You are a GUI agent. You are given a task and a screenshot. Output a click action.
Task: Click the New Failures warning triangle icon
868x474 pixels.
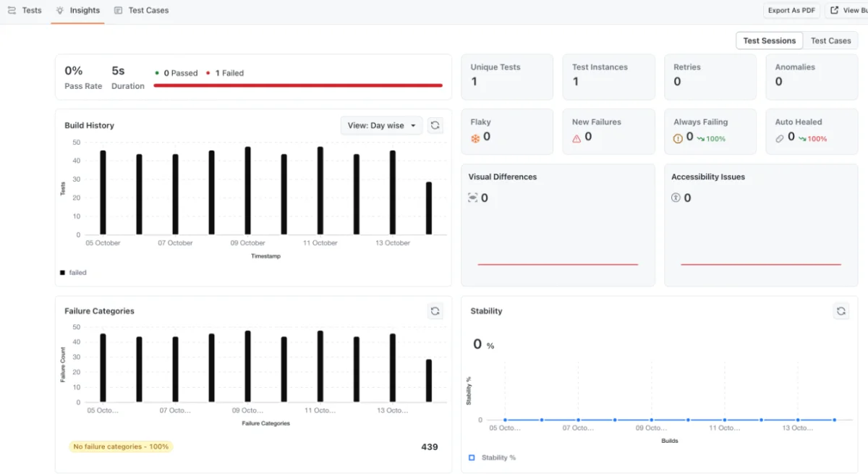click(576, 138)
